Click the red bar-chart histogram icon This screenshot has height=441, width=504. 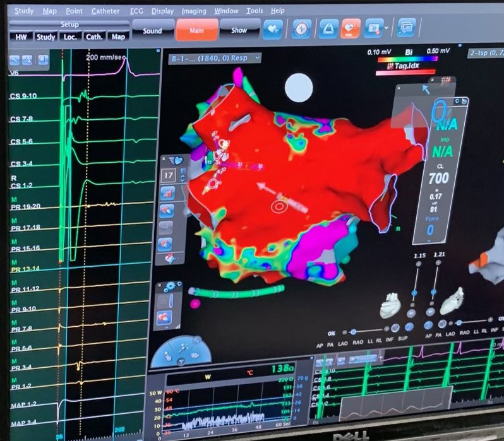click(x=167, y=192)
